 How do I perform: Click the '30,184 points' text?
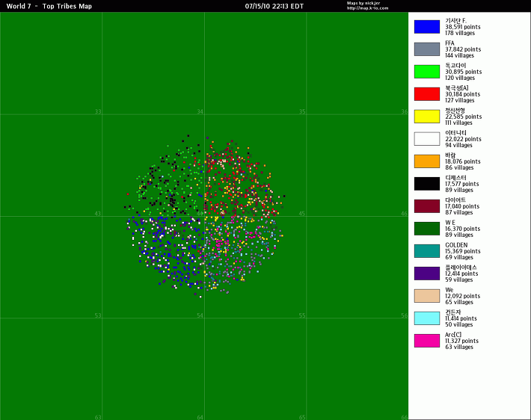(x=463, y=94)
